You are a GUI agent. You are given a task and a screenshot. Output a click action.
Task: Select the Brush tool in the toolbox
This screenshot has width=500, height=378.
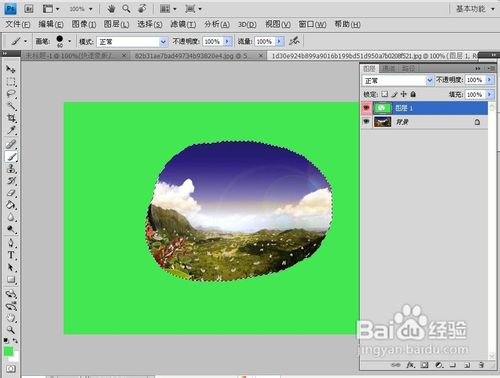(x=11, y=157)
